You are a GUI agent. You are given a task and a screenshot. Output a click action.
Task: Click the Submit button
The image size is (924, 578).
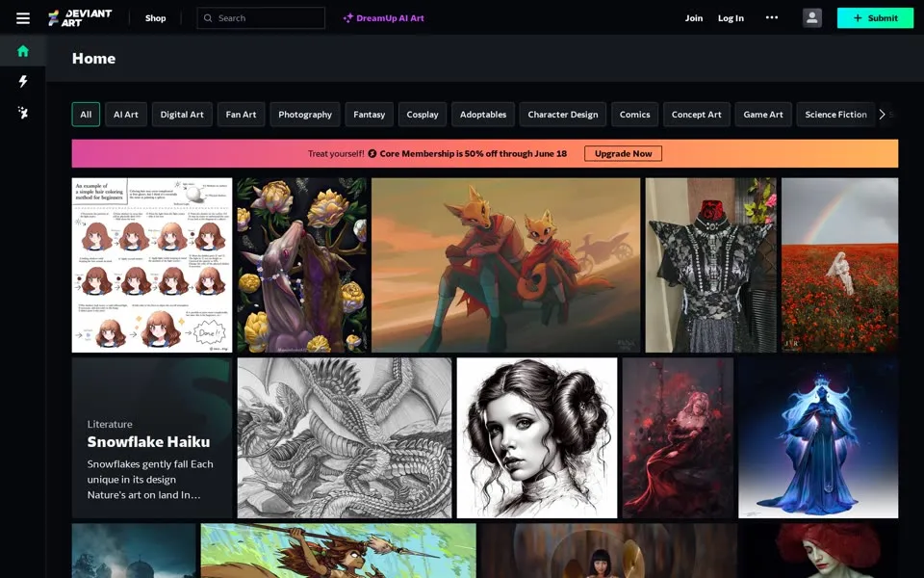point(875,17)
